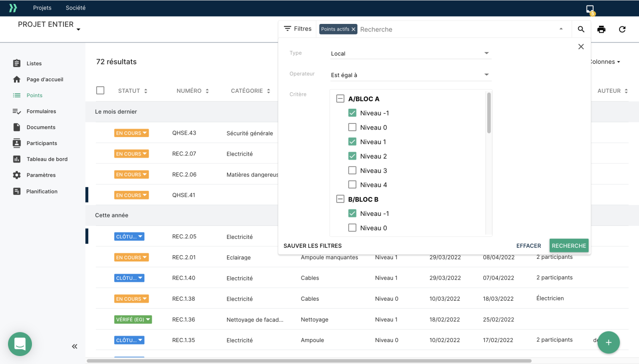639x364 pixels.
Task: Open the chat support bubble icon
Action: point(20,344)
